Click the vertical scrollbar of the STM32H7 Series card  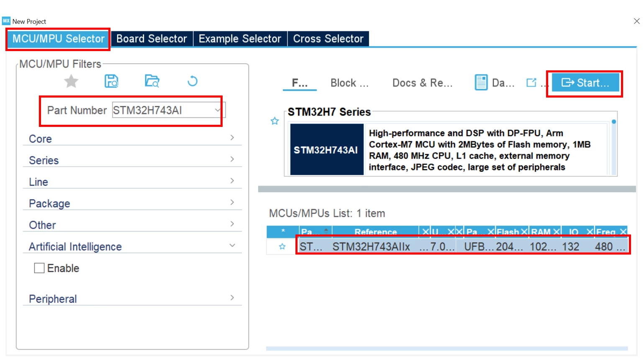click(614, 147)
